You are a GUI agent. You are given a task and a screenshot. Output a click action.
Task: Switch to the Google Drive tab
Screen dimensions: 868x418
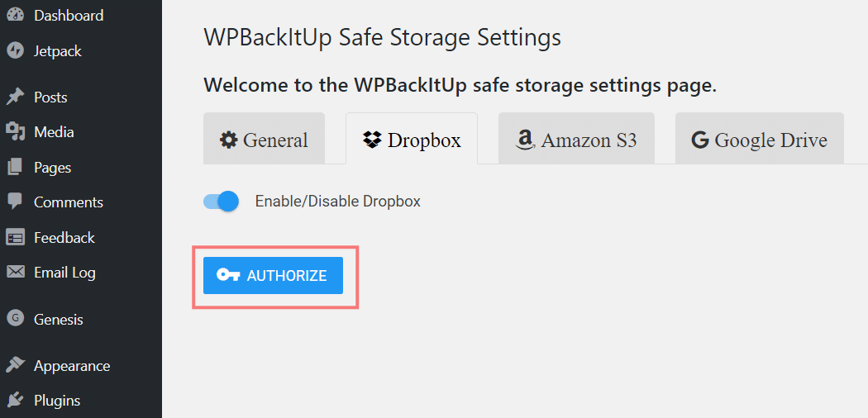point(760,139)
